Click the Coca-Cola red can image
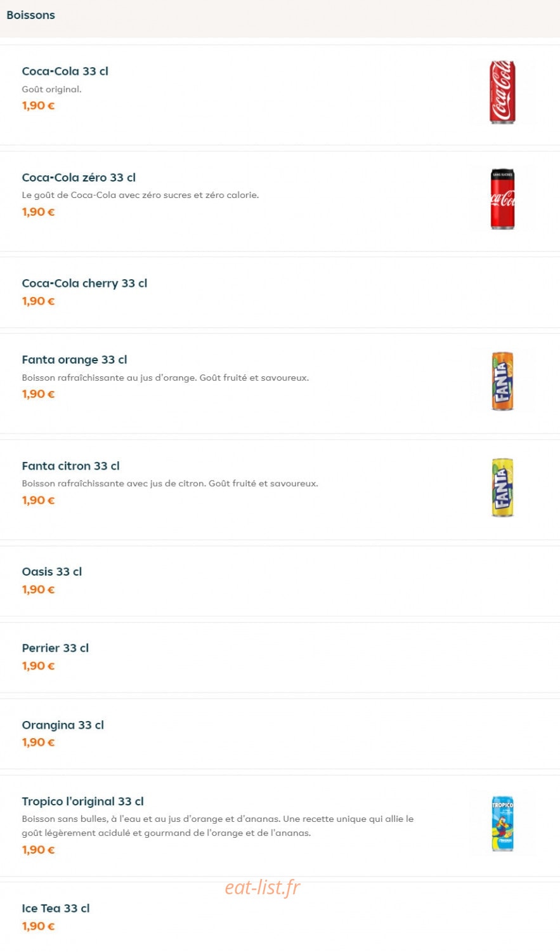The height and width of the screenshot is (952, 560). [x=502, y=92]
